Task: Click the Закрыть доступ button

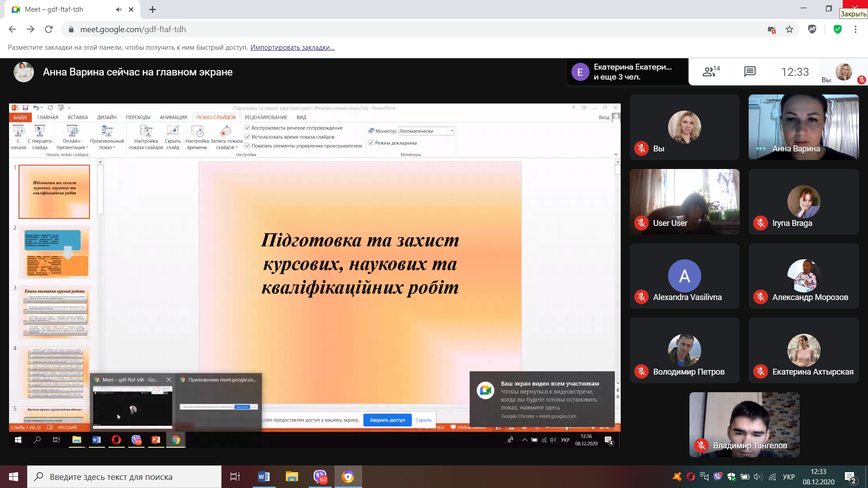Action: (387, 420)
